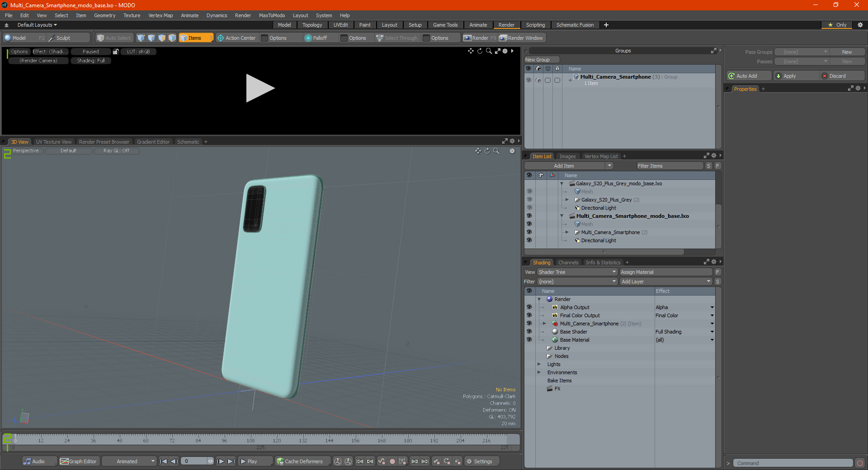Open the Filter (none) dropdown
The image size is (868, 470).
(577, 282)
